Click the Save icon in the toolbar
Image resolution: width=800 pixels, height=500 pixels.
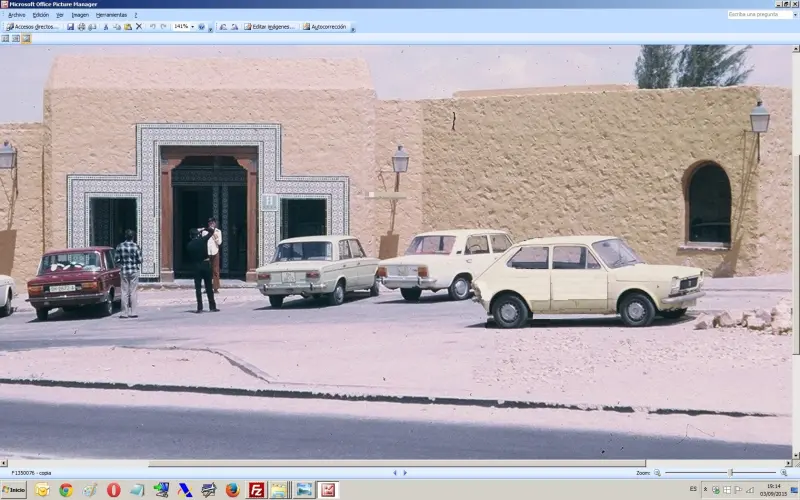point(71,27)
